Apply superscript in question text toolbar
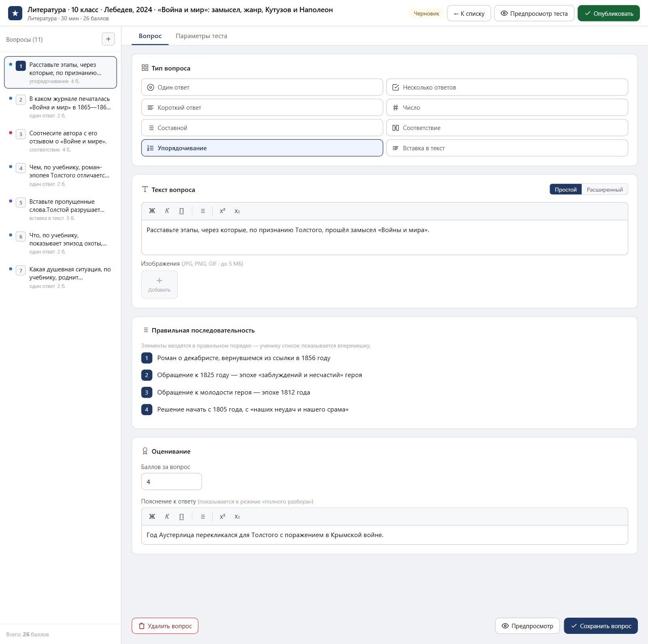Viewport: 648px width, 644px height. (x=222, y=211)
